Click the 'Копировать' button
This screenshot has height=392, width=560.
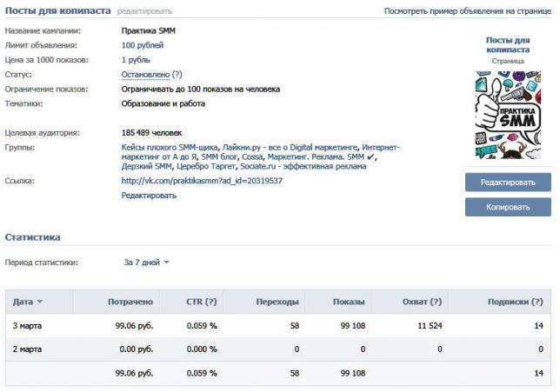tap(508, 207)
